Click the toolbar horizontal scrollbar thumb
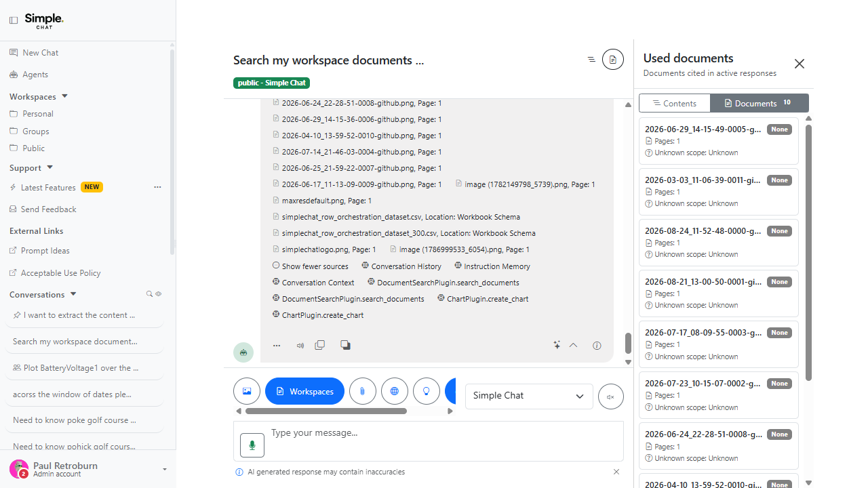868x488 pixels. 325,411
